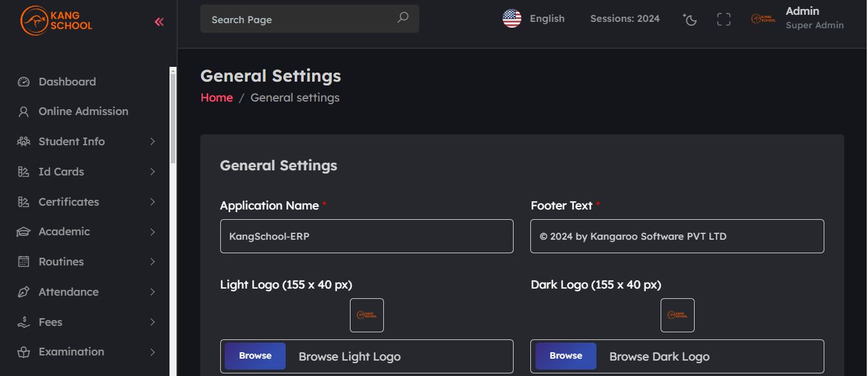Screen dimensions: 868x376
Task: Collapse the sidebar with the double-chevron icon
Action: coord(159,22)
